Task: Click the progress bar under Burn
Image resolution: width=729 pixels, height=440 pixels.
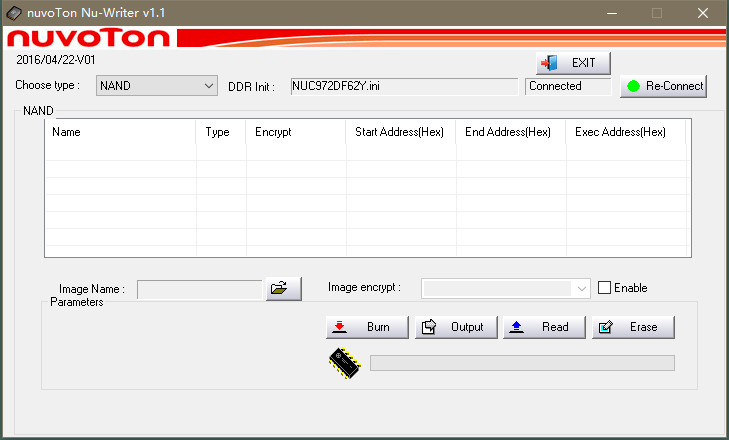Action: [x=522, y=363]
